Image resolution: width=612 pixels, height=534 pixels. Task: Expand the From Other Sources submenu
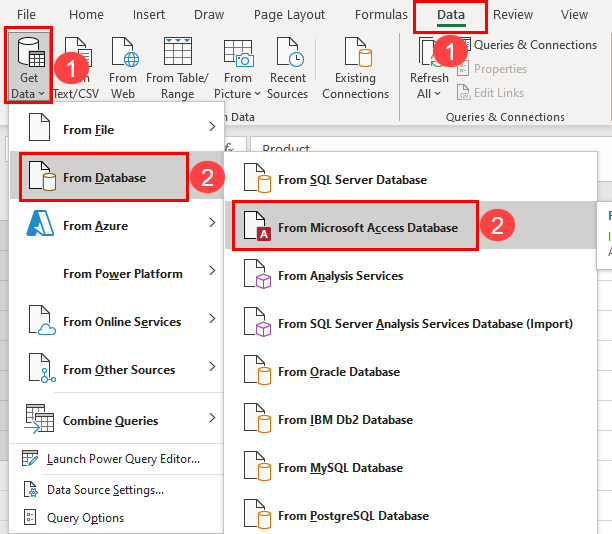coord(116,369)
